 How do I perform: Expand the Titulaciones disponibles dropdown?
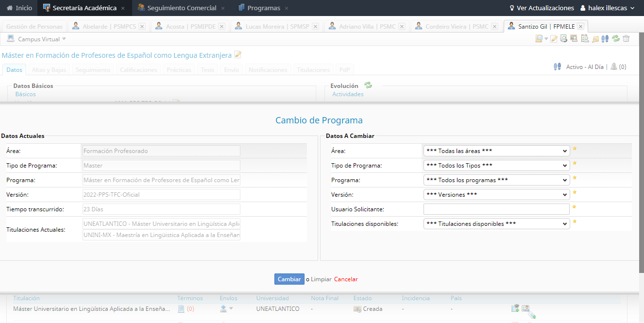(496, 224)
